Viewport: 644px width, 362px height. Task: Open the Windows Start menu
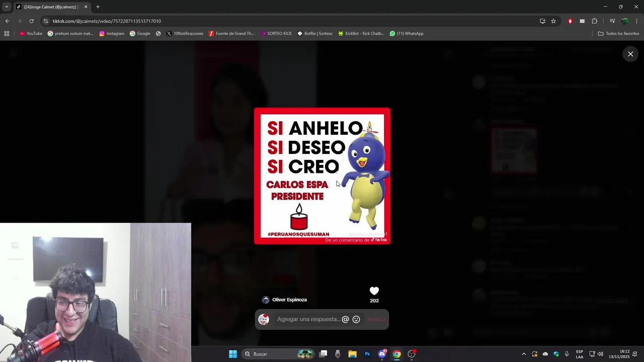[x=233, y=354]
